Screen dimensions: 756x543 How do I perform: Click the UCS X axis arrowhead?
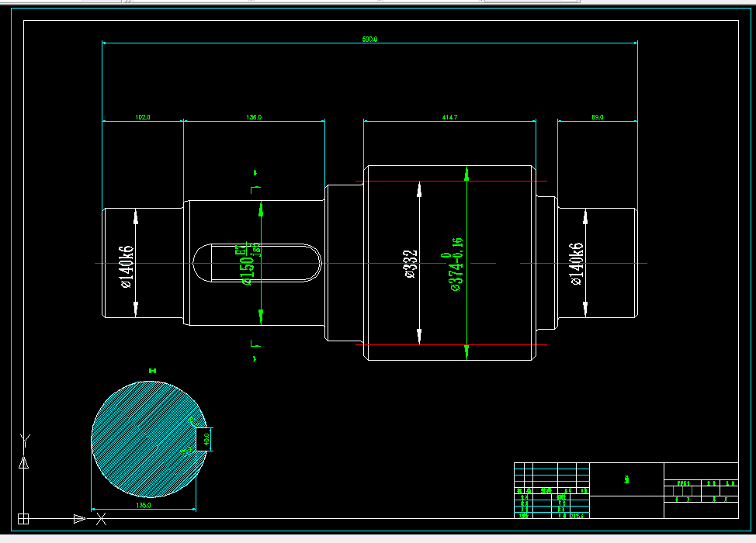(x=79, y=519)
